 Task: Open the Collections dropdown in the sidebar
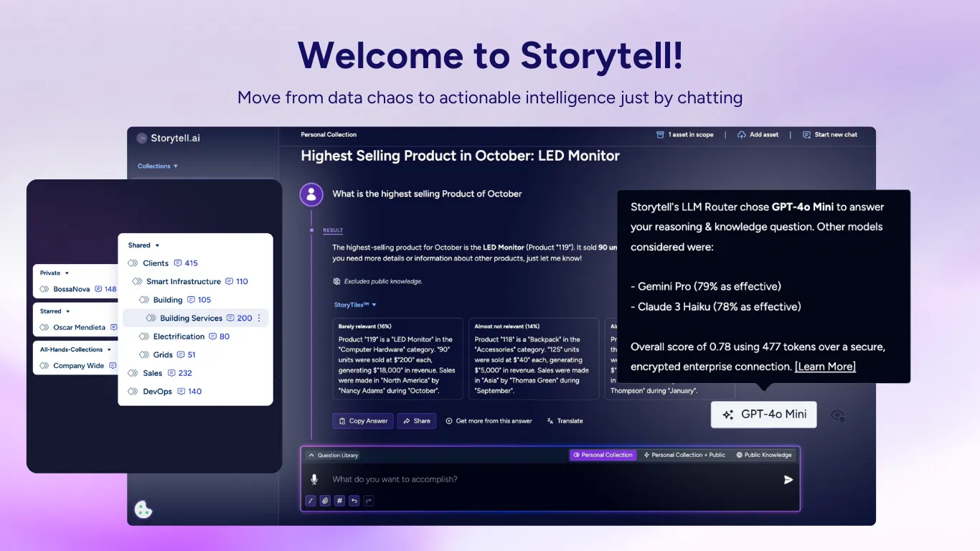point(157,166)
